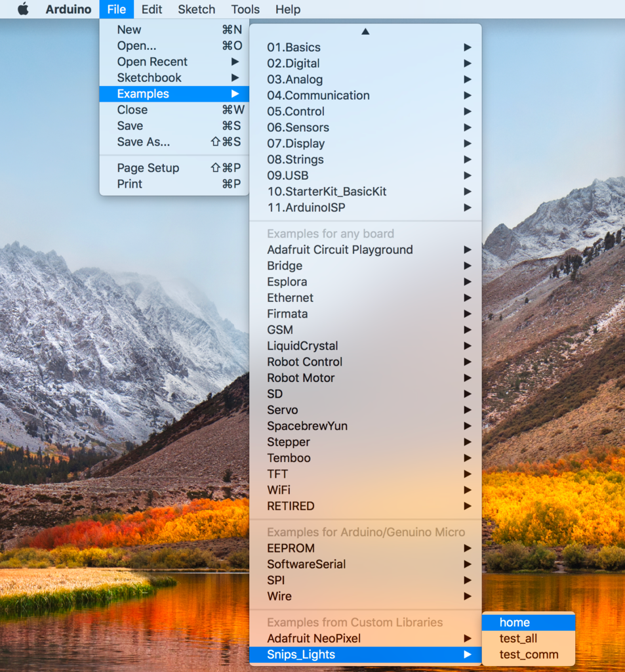The height and width of the screenshot is (672, 625).
Task: Open the Arduino application menu
Action: pyautogui.click(x=68, y=9)
